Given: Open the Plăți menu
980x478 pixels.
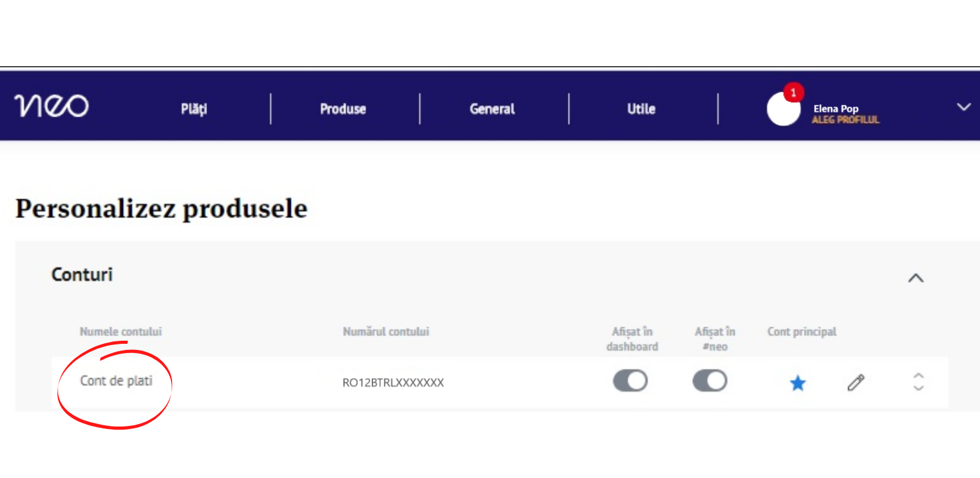Looking at the screenshot, I should point(194,109).
